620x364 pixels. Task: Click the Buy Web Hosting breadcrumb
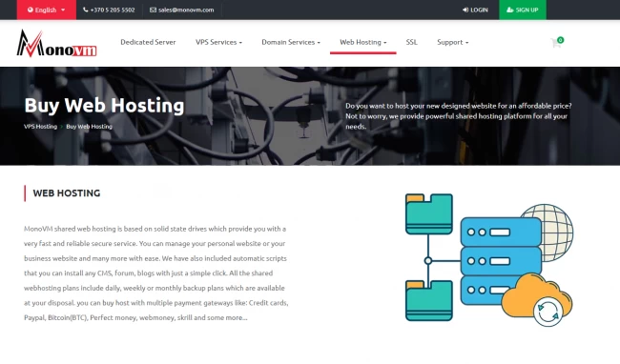[x=89, y=127]
